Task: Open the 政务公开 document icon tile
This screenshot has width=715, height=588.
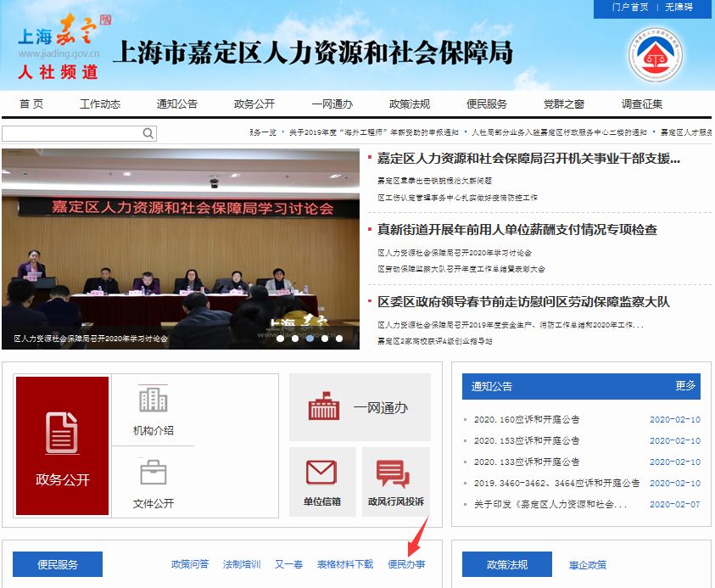Action: (63, 445)
